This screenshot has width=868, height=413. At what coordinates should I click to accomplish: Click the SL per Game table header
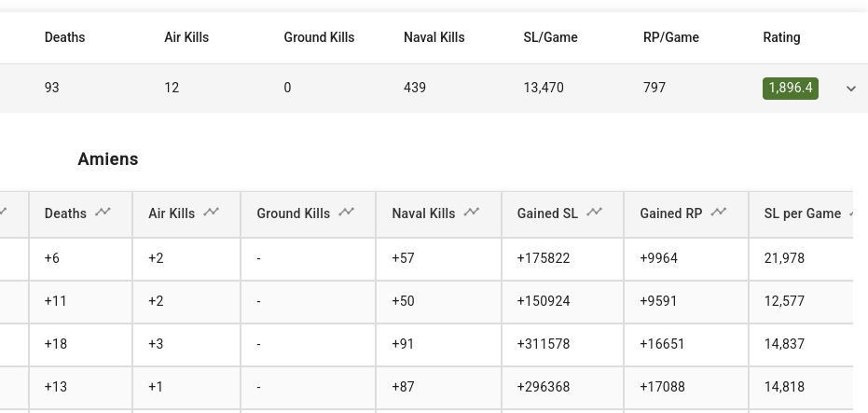pyautogui.click(x=802, y=213)
